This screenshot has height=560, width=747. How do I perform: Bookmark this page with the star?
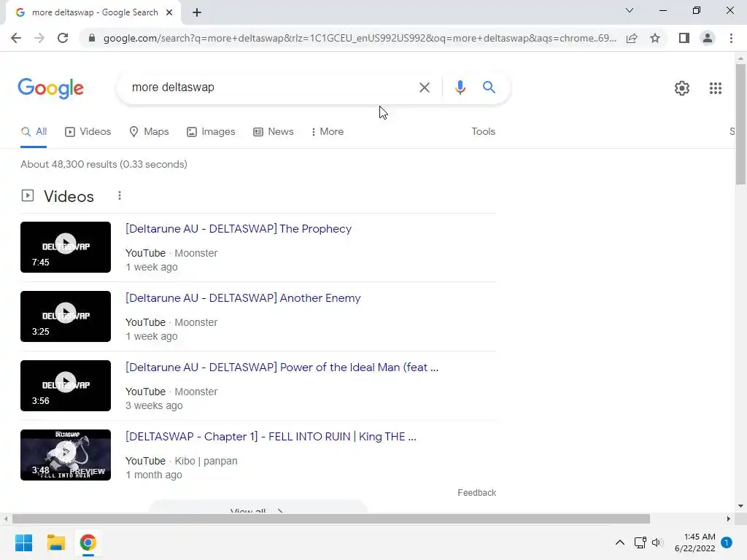coord(655,38)
